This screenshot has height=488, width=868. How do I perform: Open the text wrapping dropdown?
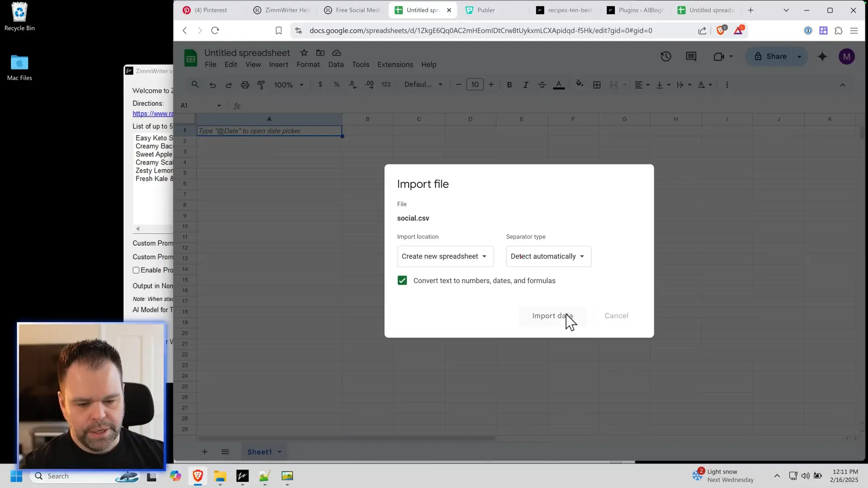(684, 85)
